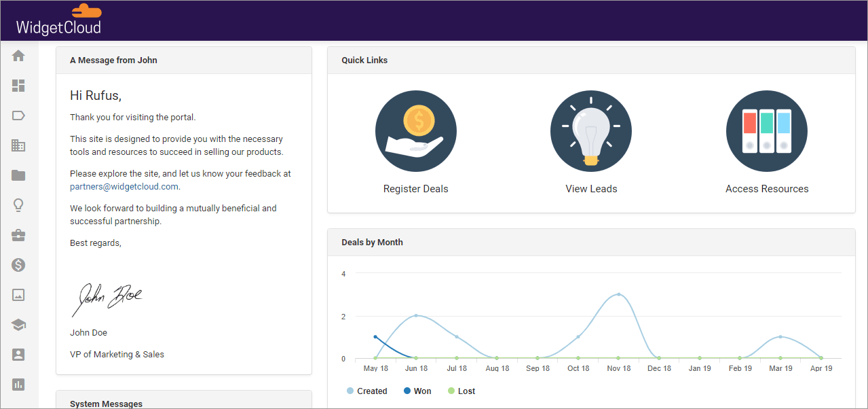This screenshot has height=409, width=868.
Task: Click the partners@widgetcloud.com email link
Action: coord(124,185)
